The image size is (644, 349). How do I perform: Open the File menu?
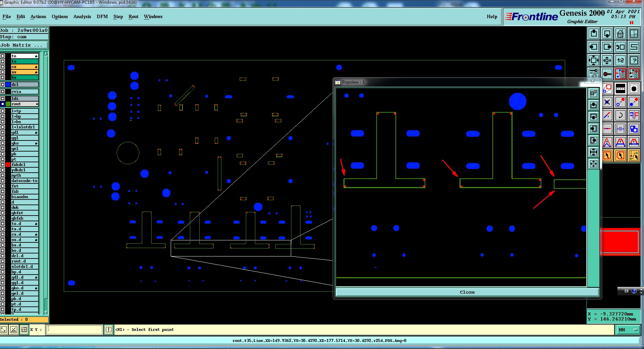pos(7,16)
